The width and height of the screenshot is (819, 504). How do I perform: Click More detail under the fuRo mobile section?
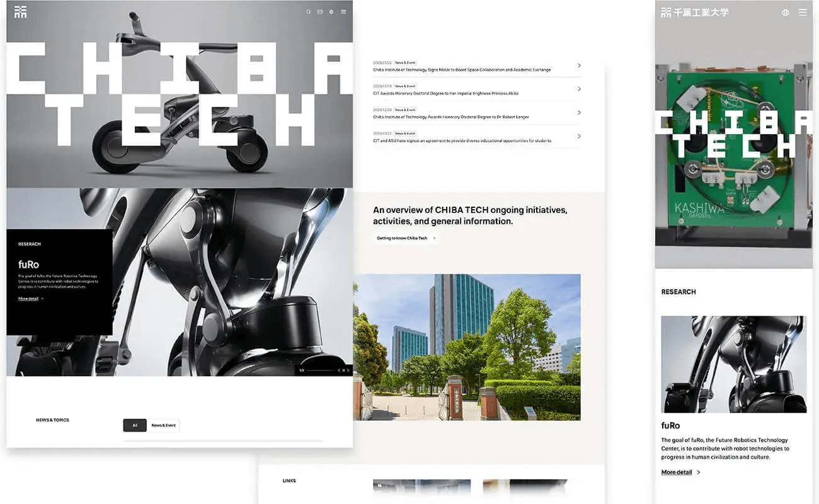coord(676,472)
